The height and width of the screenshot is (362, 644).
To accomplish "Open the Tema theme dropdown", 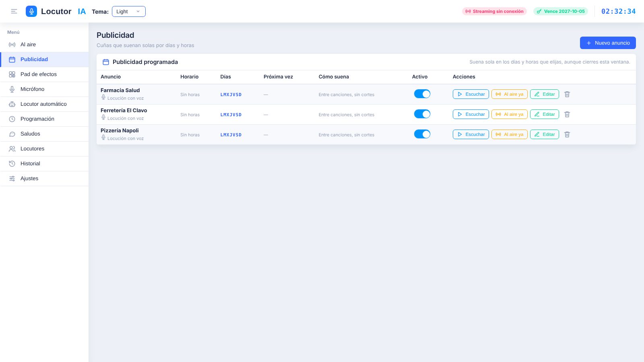I will (x=129, y=11).
